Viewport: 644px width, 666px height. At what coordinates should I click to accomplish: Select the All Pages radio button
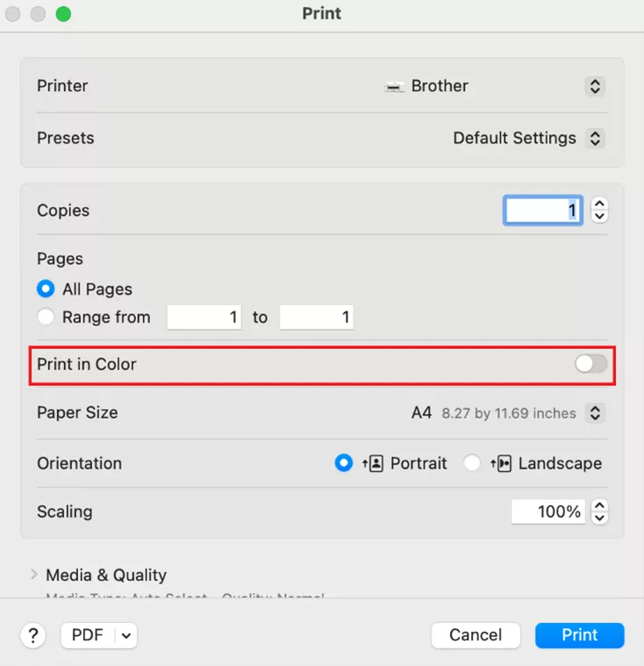pyautogui.click(x=46, y=289)
